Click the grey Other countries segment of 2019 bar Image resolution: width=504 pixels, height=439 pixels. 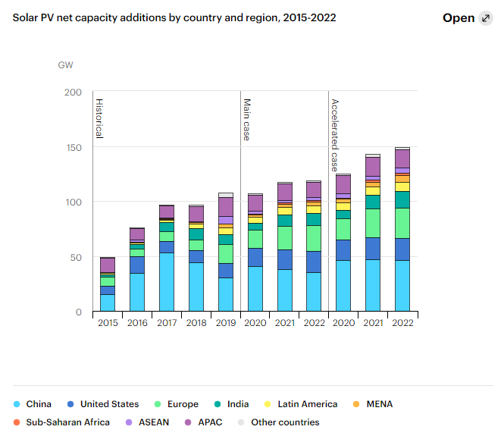(x=226, y=195)
